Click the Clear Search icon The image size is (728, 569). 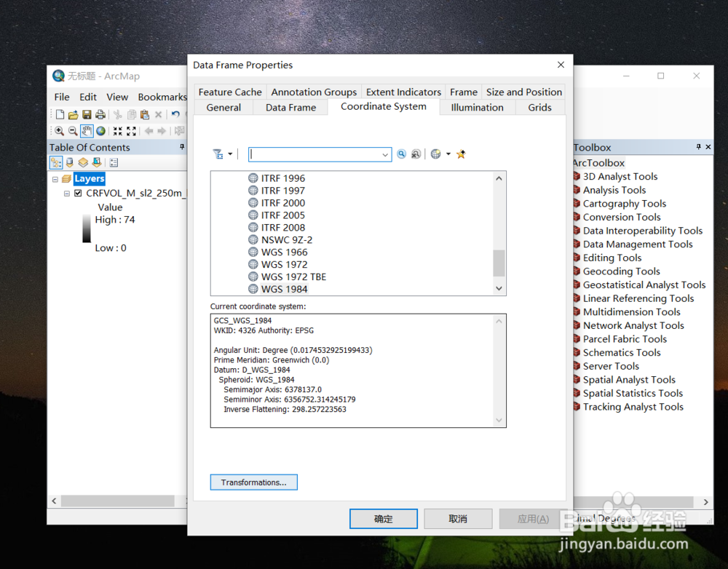416,154
